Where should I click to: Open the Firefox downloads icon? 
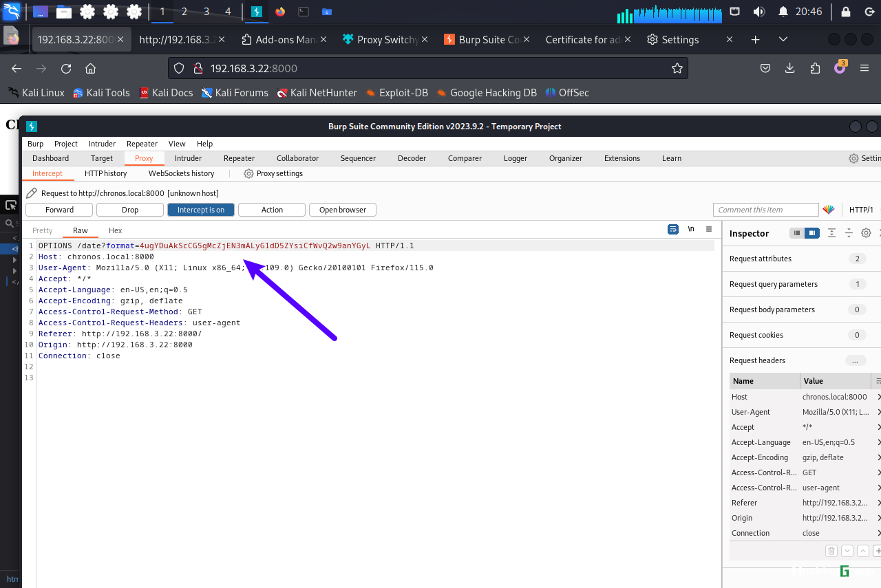point(790,68)
